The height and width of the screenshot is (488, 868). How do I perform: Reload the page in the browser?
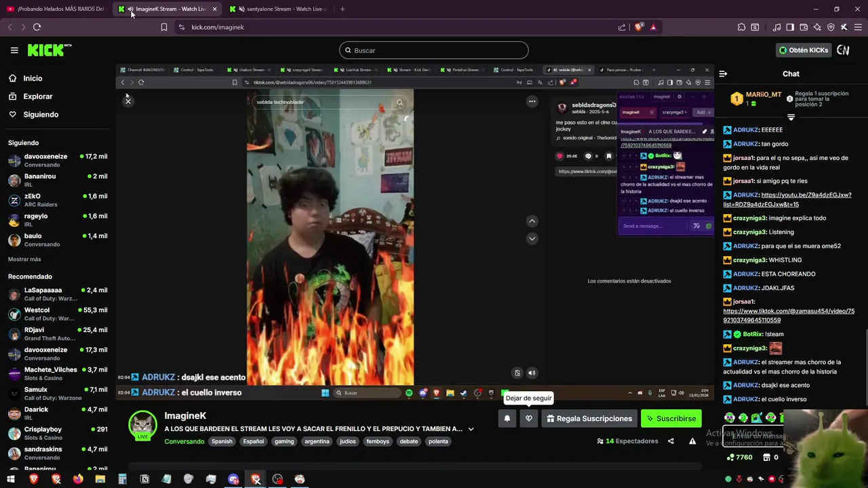coord(37,27)
